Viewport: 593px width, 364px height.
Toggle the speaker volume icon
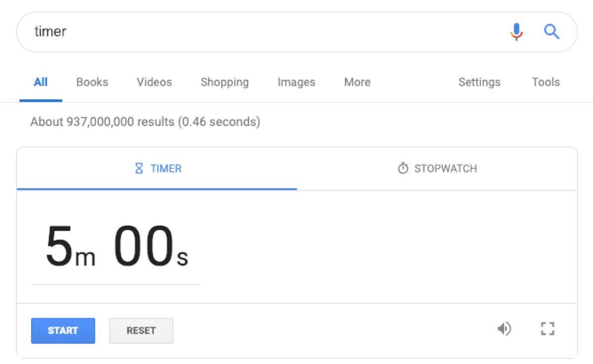click(x=505, y=328)
